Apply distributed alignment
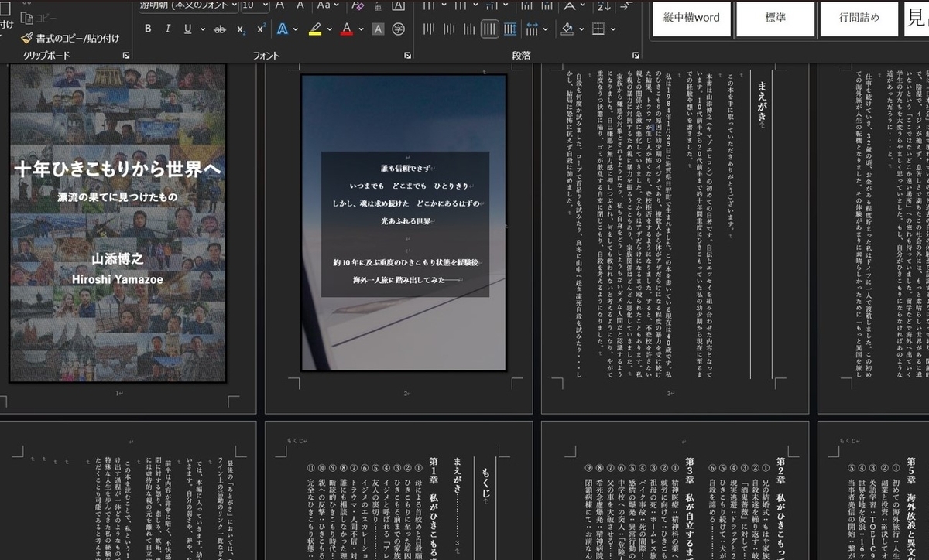This screenshot has height=560, width=929. coord(510,29)
